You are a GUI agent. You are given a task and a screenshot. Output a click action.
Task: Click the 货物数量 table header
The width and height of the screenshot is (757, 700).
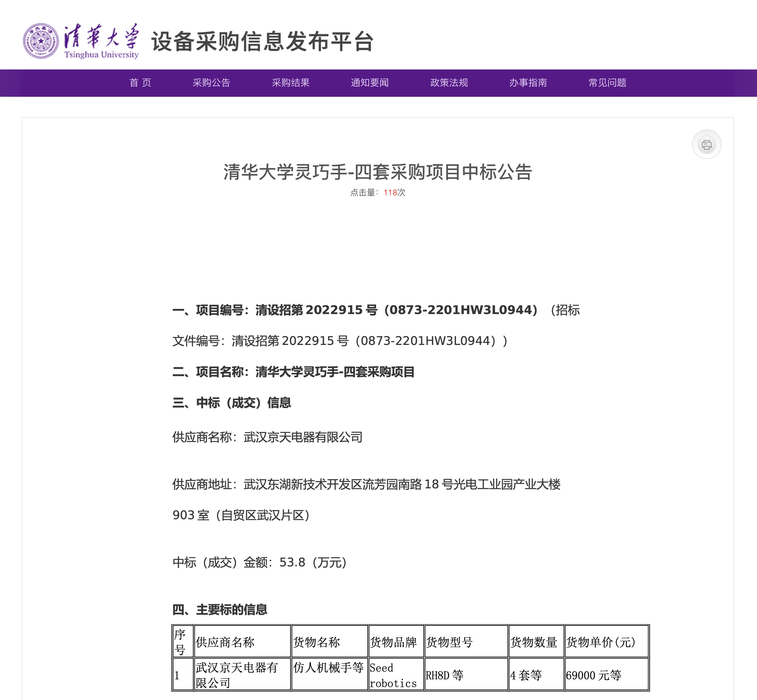click(x=536, y=641)
